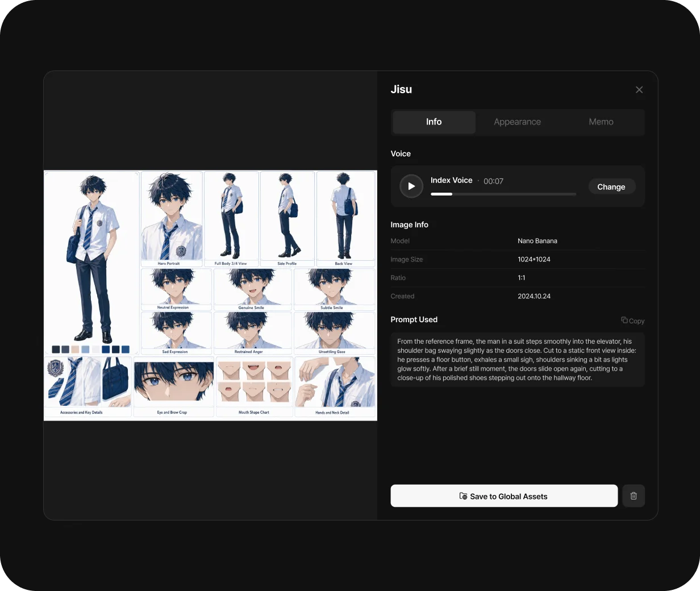
Task: Click the Change voice button
Action: point(611,187)
